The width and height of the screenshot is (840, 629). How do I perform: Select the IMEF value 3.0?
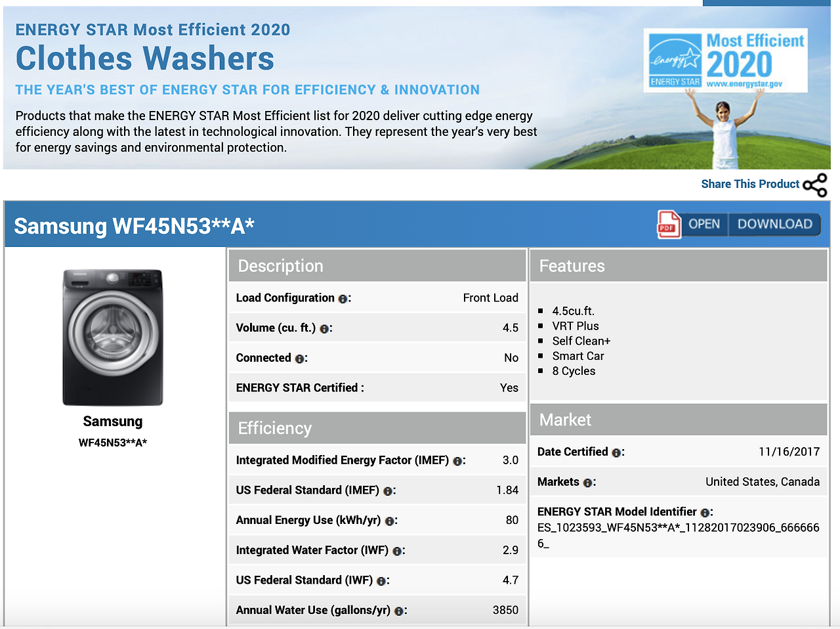[x=511, y=460]
